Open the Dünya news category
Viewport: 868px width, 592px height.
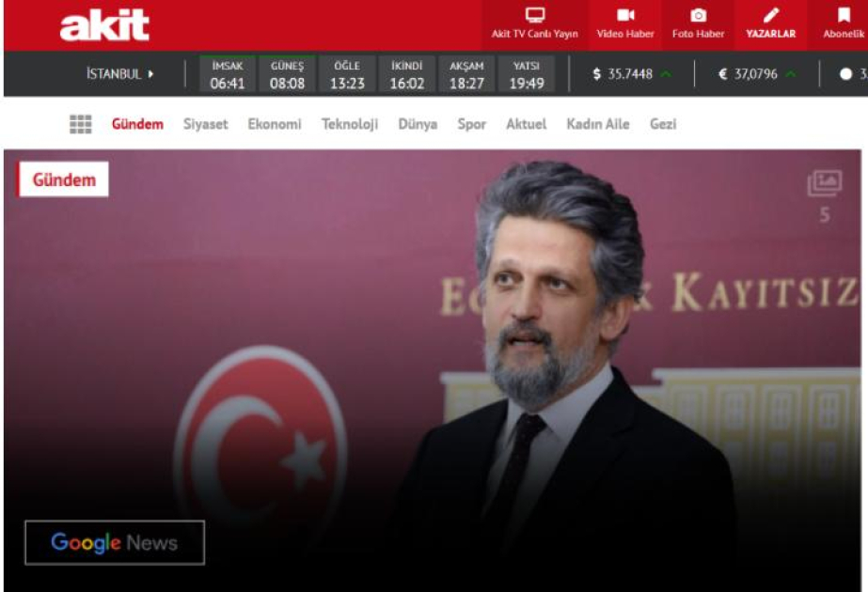click(418, 124)
